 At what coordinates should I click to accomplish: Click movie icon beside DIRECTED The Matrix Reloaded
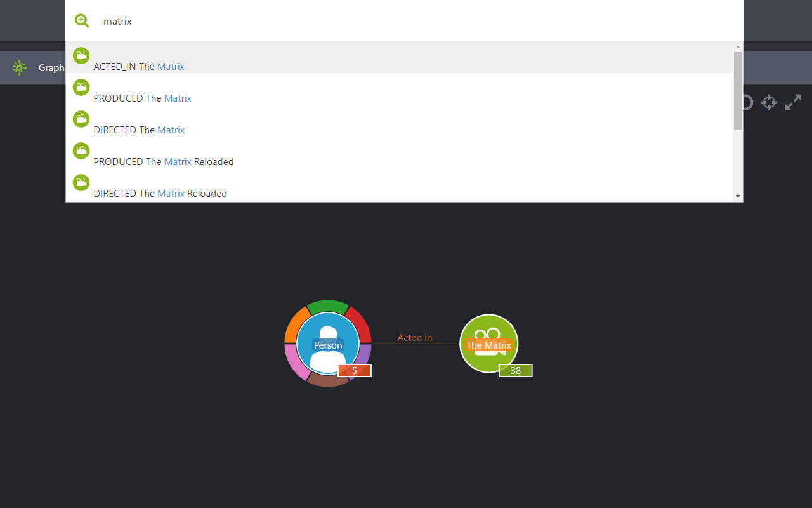click(x=81, y=182)
